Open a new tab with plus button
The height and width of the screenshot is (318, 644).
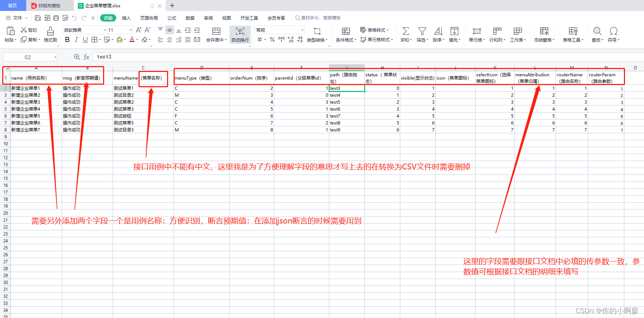(172, 5)
